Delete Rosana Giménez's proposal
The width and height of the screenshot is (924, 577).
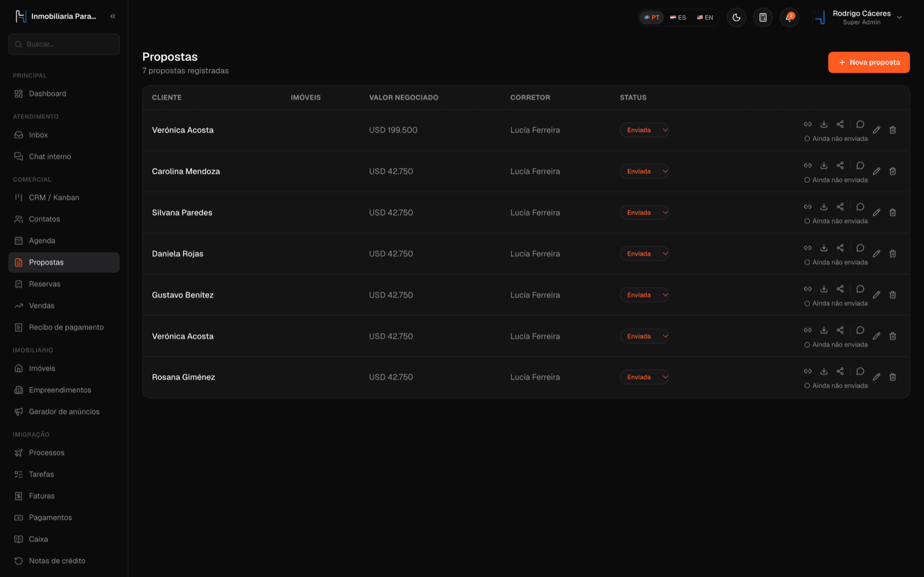pos(893,377)
